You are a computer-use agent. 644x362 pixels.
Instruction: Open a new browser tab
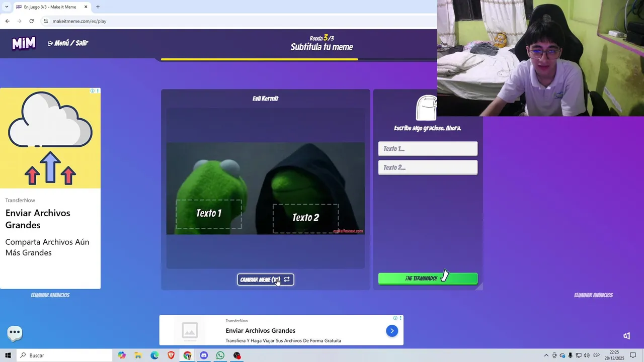(x=98, y=7)
